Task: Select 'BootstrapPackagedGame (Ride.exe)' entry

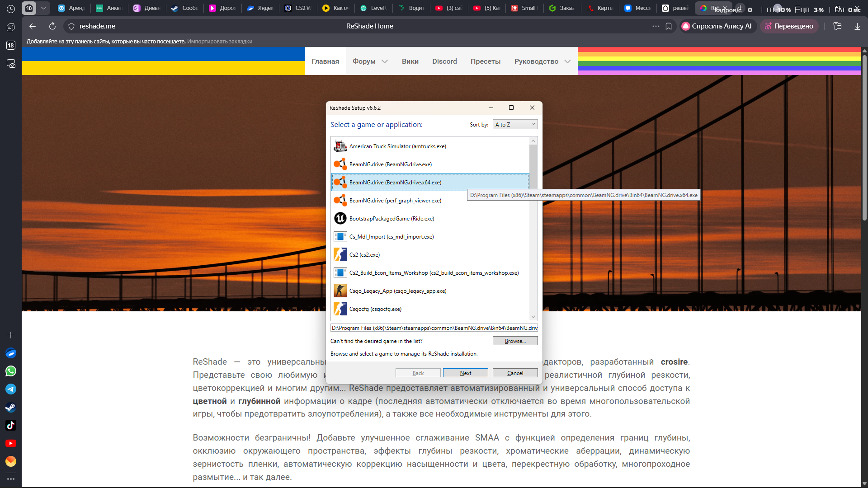Action: click(x=430, y=218)
